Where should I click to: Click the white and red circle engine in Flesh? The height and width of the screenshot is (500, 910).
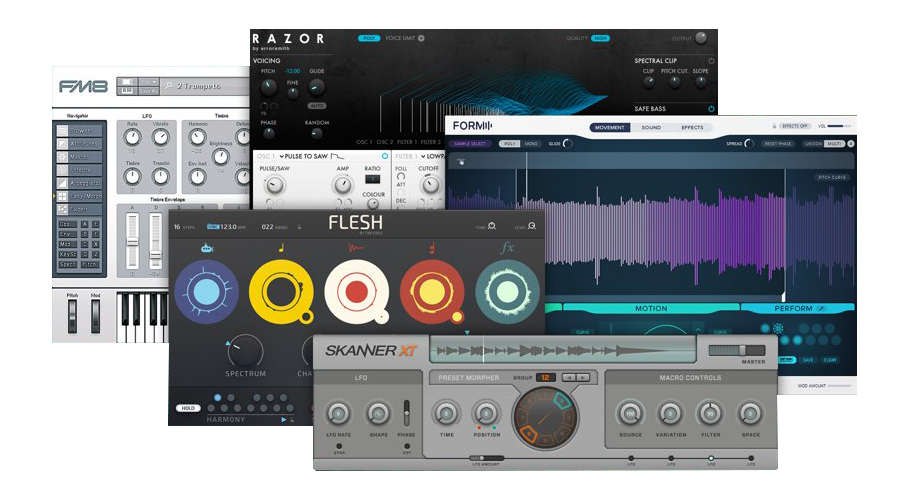point(356,292)
